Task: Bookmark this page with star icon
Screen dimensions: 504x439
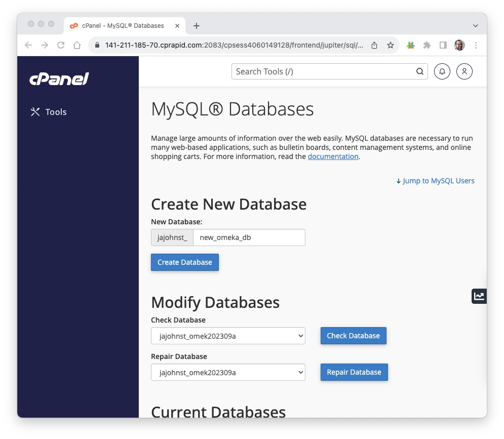Action: pyautogui.click(x=391, y=45)
